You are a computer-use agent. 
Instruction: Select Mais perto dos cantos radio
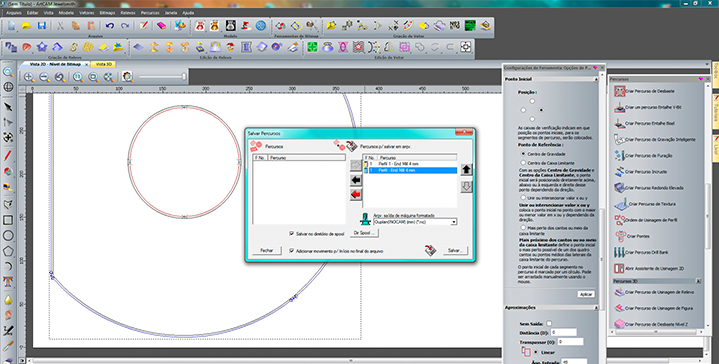pos(523,227)
